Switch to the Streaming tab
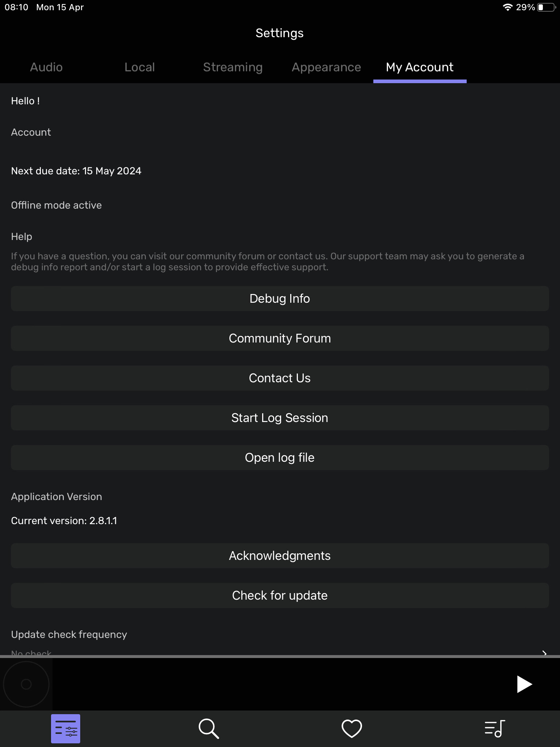This screenshot has width=560, height=747. [233, 67]
